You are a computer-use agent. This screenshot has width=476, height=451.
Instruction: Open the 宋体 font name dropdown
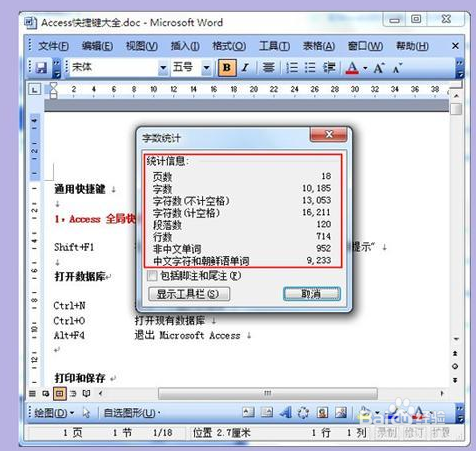pyautogui.click(x=163, y=68)
